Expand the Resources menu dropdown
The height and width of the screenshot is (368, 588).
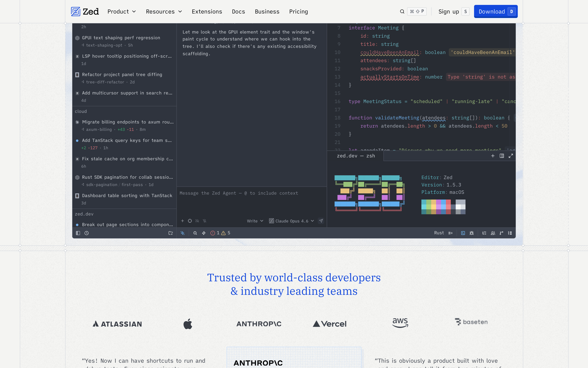[164, 11]
